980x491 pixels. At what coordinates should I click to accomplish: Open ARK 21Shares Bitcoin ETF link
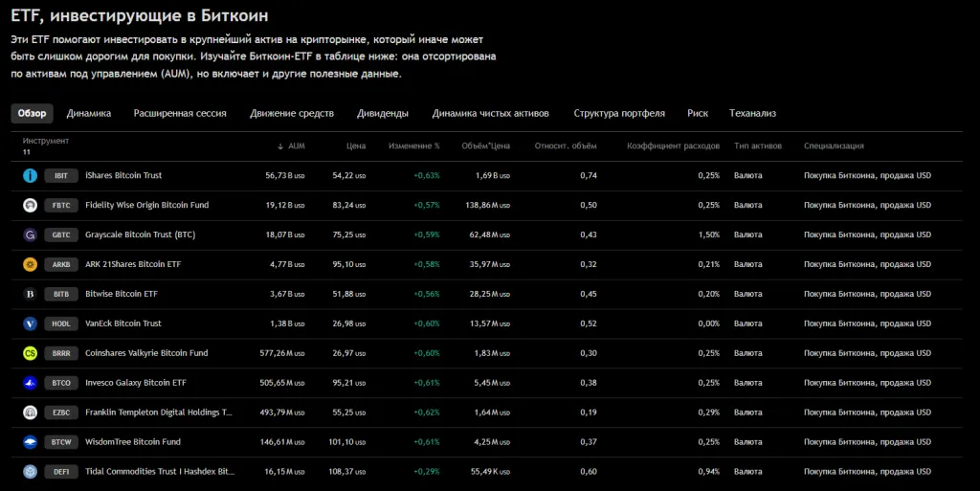(133, 264)
